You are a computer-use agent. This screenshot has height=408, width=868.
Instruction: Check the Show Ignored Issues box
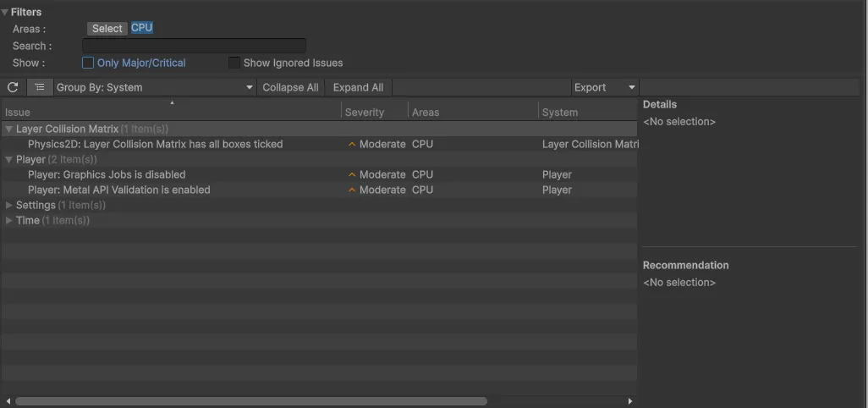(x=234, y=63)
